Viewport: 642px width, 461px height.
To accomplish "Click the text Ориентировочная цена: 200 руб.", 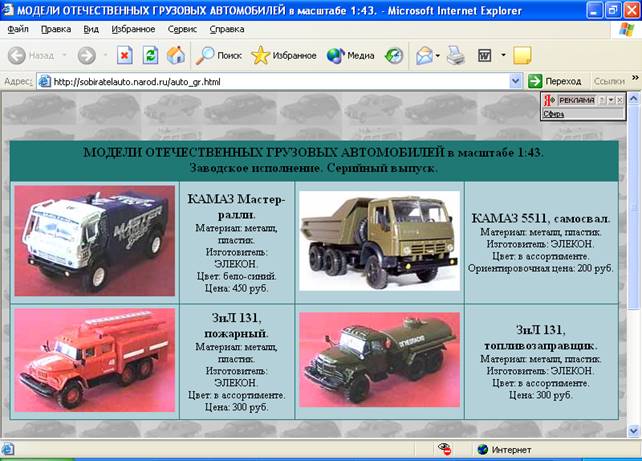I will point(541,268).
